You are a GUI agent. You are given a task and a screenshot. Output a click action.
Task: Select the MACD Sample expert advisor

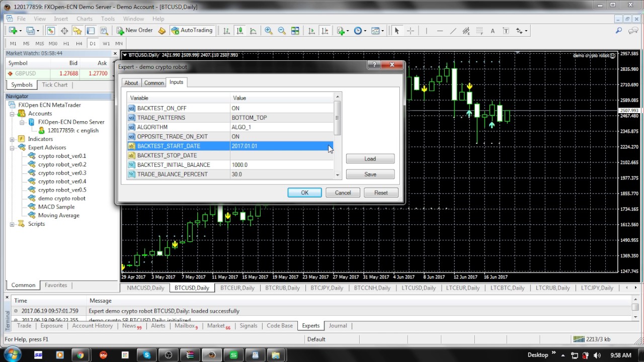56,207
